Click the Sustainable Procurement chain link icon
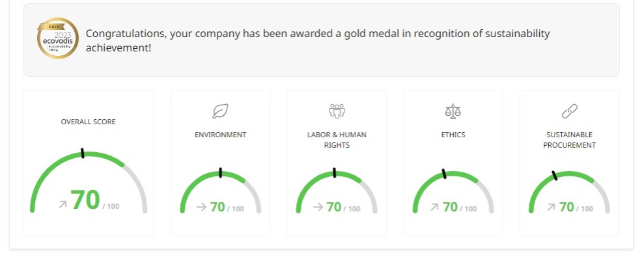Screen dimensions: 644x255 tap(569, 111)
